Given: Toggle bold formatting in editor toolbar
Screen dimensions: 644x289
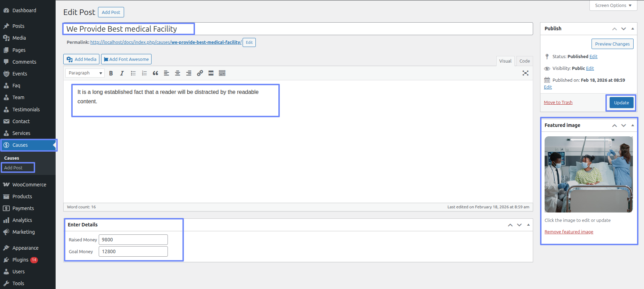Looking at the screenshot, I should click(x=111, y=73).
